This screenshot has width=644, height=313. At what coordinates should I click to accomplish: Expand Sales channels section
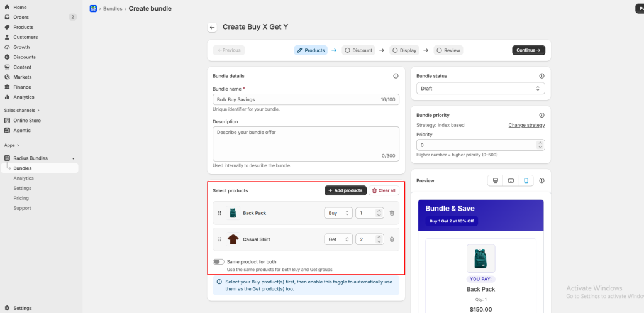22,111
